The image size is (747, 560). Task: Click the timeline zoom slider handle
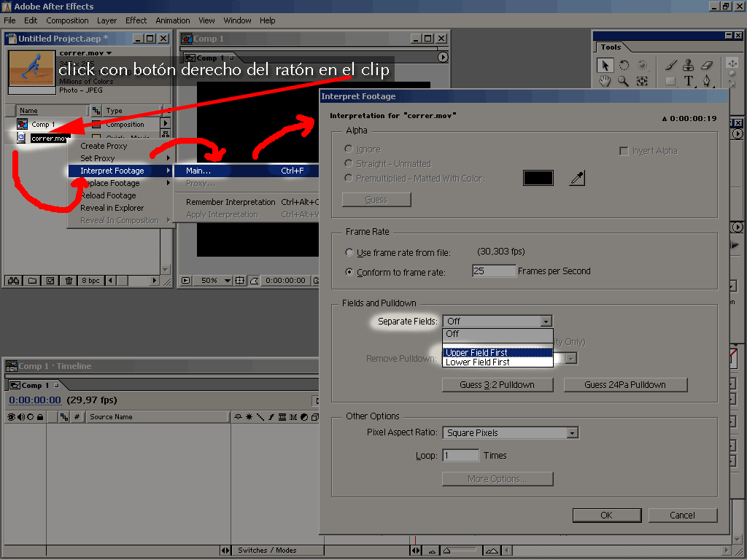point(446,551)
